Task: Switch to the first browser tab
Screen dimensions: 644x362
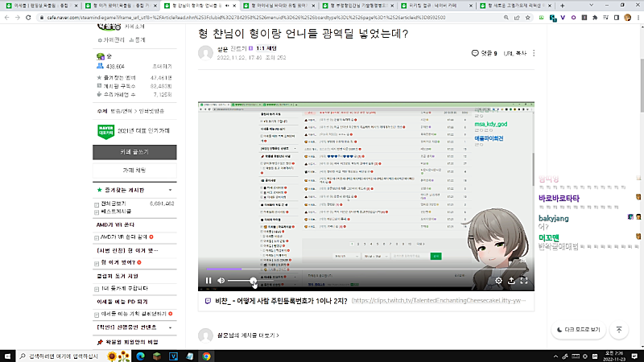Action: tap(40, 6)
